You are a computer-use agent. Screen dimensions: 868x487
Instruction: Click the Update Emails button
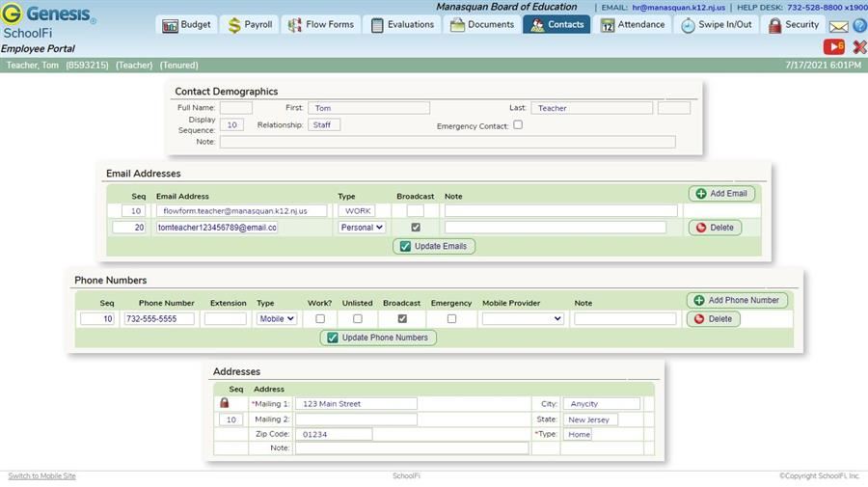pos(434,246)
